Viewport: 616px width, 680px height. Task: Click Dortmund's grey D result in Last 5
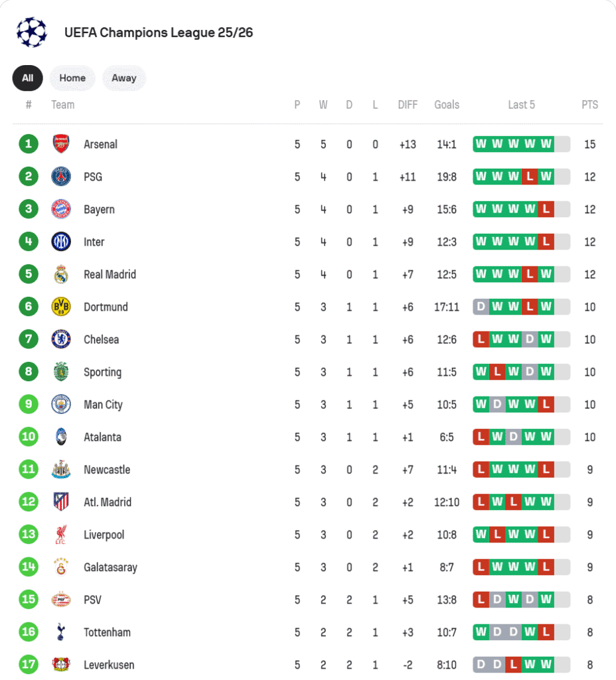(481, 307)
